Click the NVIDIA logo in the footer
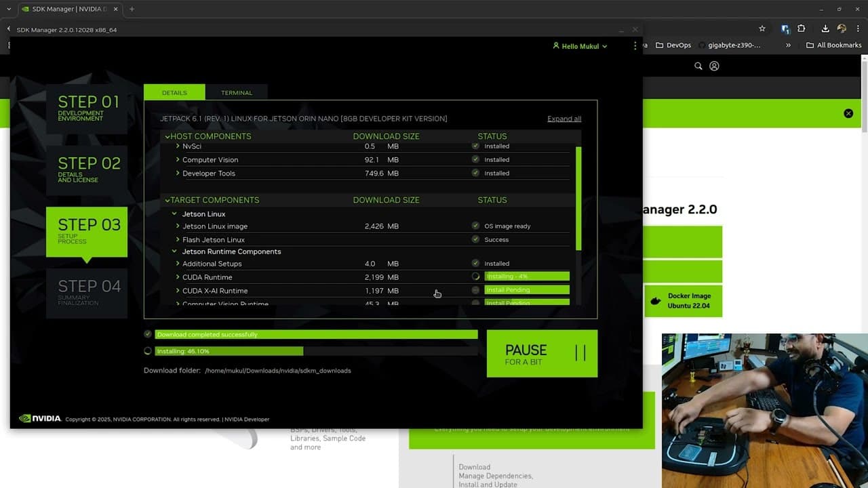 click(40, 419)
